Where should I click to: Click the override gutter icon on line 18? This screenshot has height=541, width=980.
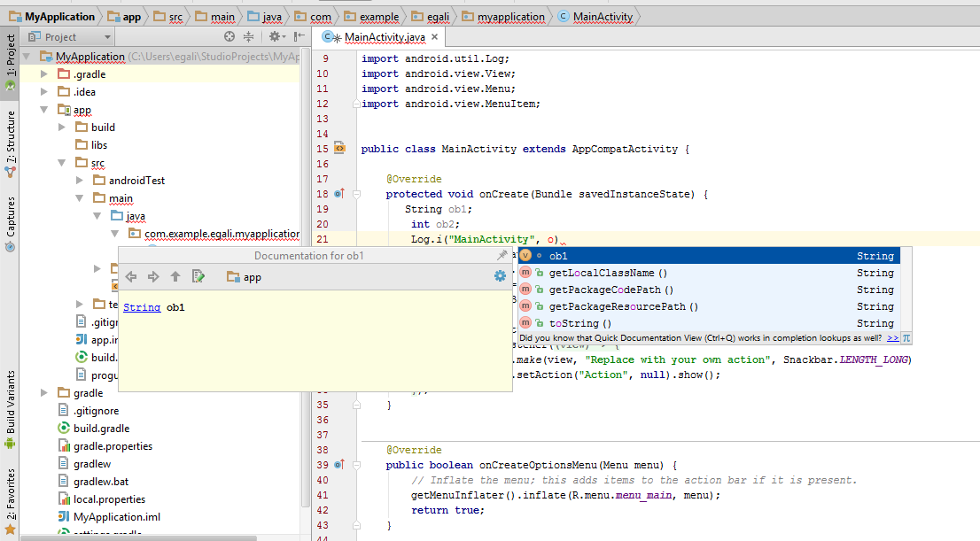click(338, 194)
